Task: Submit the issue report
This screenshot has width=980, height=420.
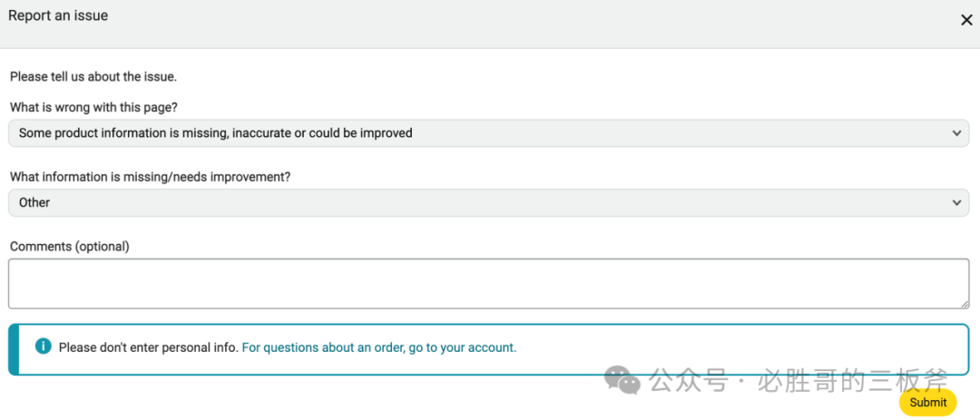Action: (927, 403)
